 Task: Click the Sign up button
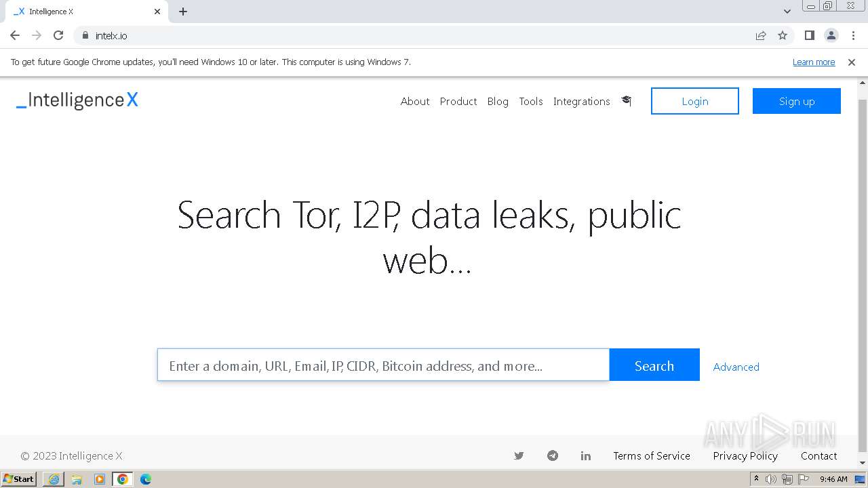pyautogui.click(x=797, y=101)
